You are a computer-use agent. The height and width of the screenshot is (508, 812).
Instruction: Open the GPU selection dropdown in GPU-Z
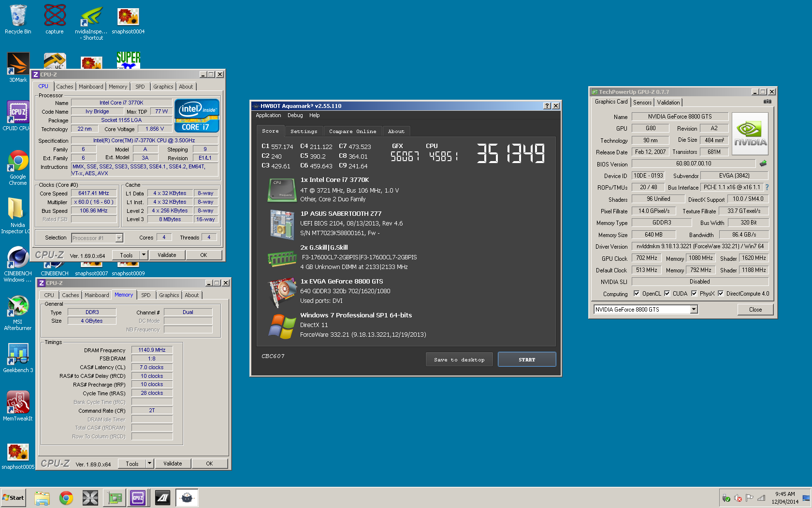pyautogui.click(x=694, y=309)
